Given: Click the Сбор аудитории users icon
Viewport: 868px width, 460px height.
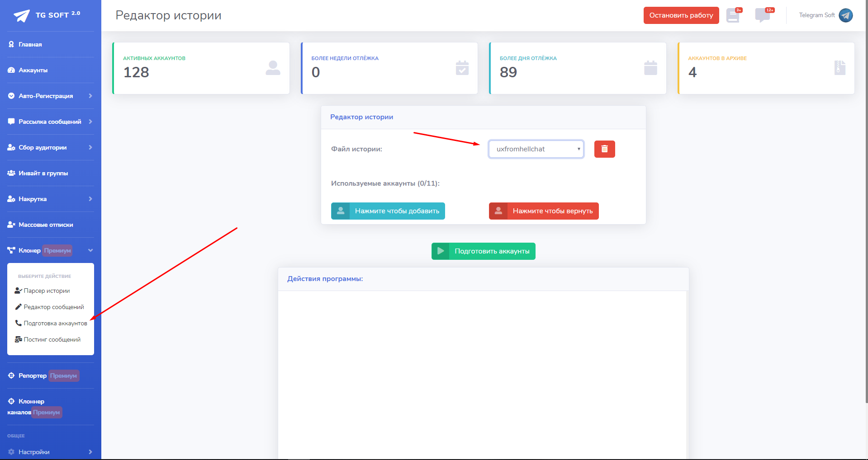Looking at the screenshot, I should [11, 147].
